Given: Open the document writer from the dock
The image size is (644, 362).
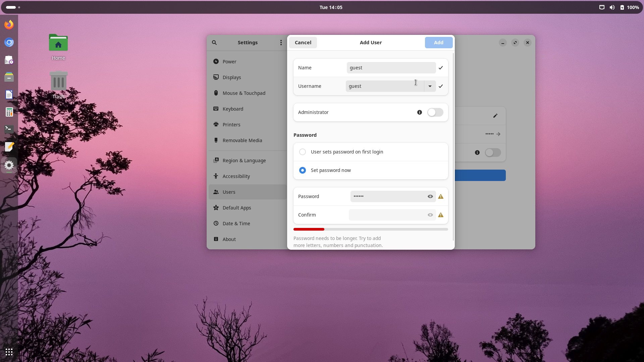Looking at the screenshot, I should 9,95.
